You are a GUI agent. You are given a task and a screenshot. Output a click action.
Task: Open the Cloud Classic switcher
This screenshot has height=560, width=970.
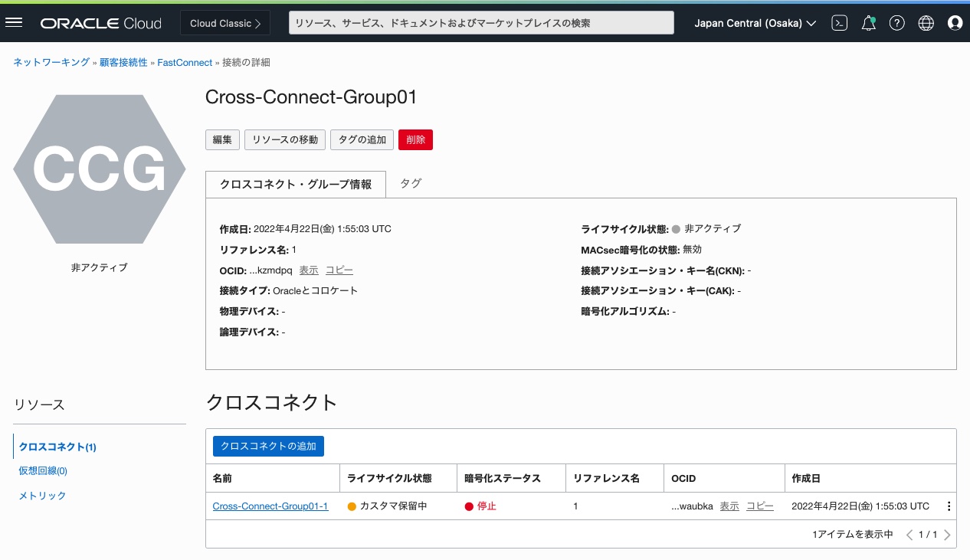tap(224, 22)
